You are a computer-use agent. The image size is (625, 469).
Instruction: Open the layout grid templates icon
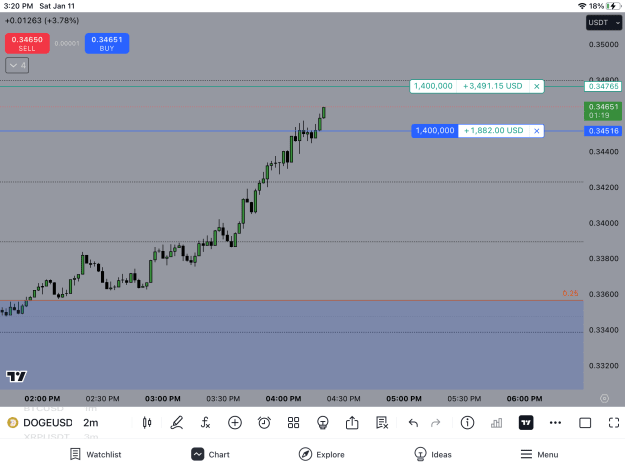point(293,423)
